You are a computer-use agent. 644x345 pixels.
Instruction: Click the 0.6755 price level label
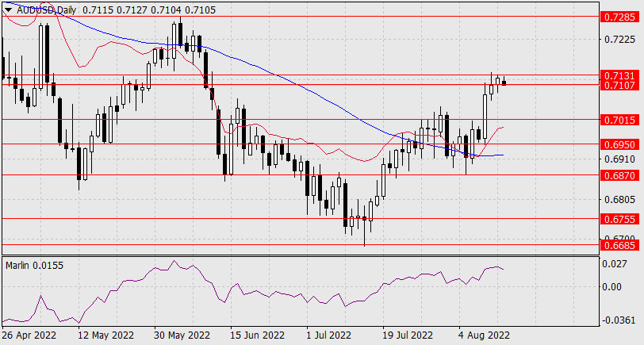point(618,218)
